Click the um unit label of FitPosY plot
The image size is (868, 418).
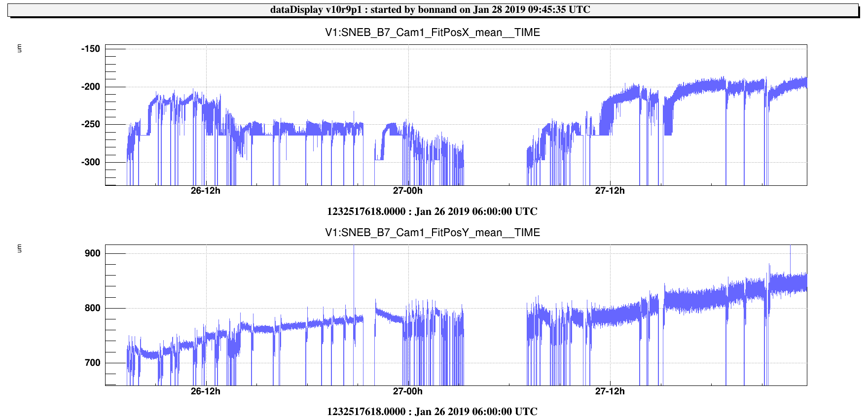[x=19, y=248]
